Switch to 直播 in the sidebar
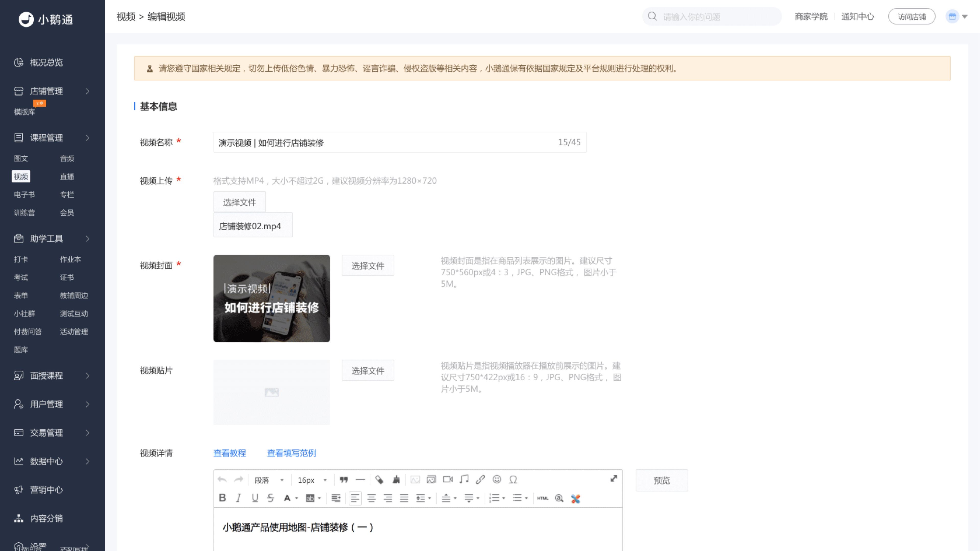This screenshot has height=551, width=980. 67,177
